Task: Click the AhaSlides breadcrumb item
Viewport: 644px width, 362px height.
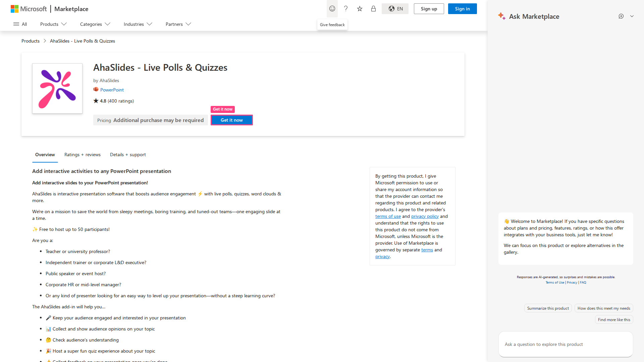Action: point(83,41)
